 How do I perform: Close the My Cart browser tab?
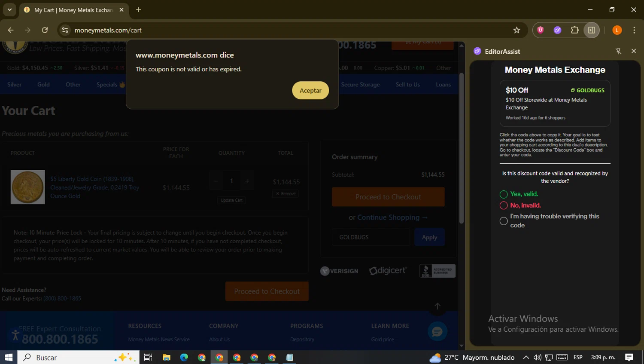pyautogui.click(x=122, y=9)
